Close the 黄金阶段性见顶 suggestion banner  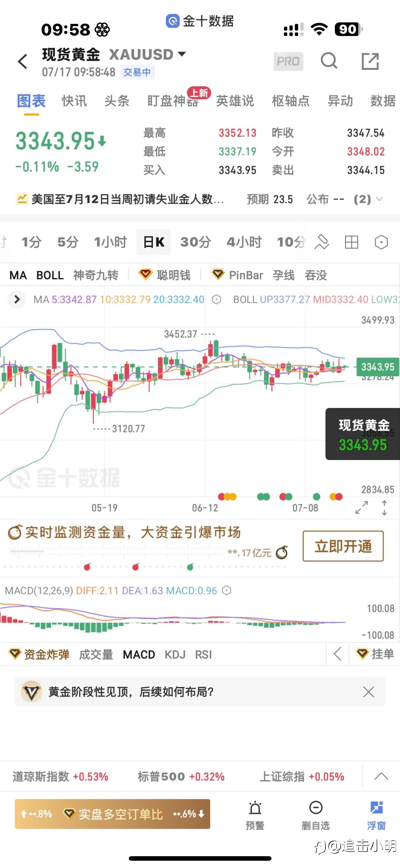pos(368,692)
